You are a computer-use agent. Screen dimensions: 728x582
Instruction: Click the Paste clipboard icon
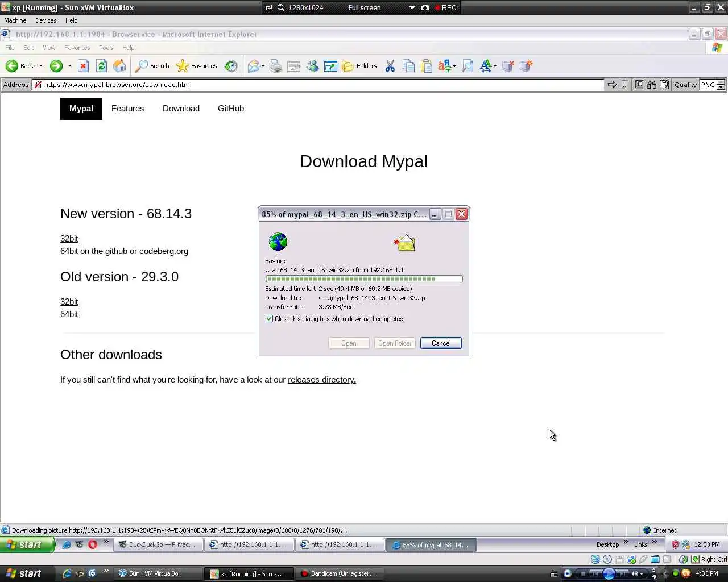pos(427,66)
